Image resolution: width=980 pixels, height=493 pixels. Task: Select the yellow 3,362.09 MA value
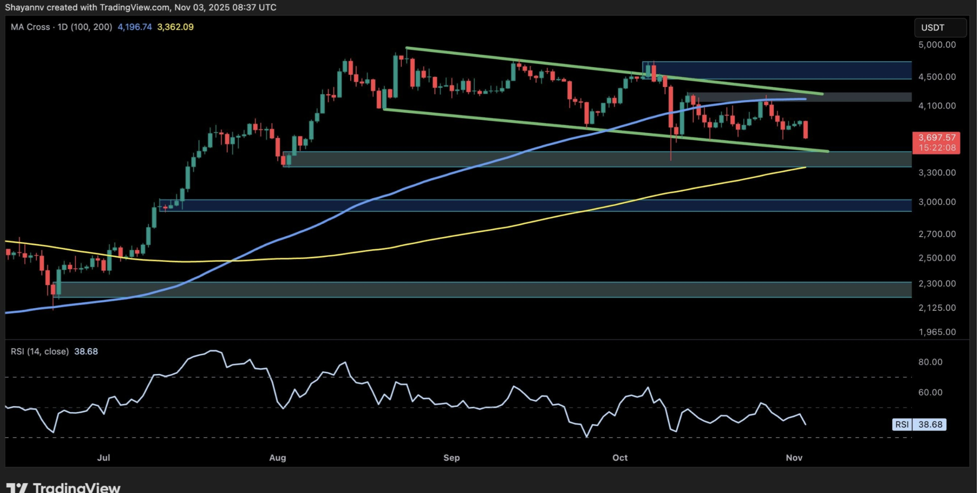click(x=175, y=27)
